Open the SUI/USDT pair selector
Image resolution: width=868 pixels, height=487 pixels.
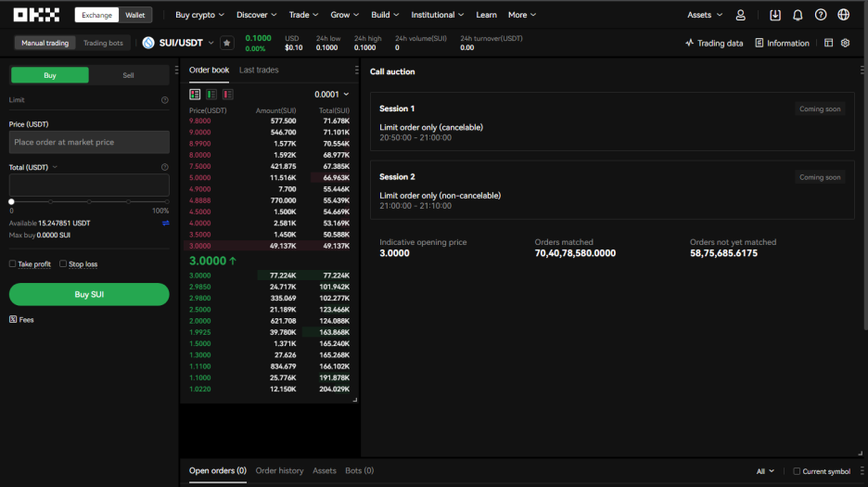tap(186, 43)
